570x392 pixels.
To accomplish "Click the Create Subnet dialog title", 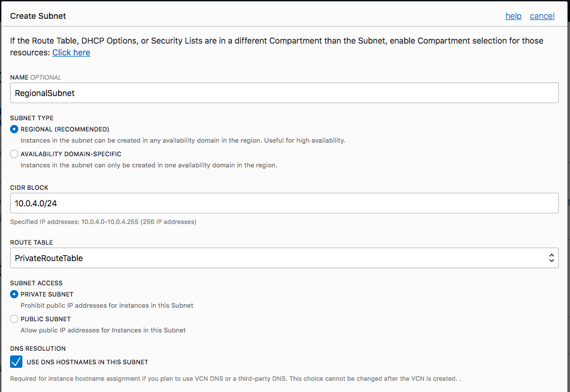I will (38, 16).
